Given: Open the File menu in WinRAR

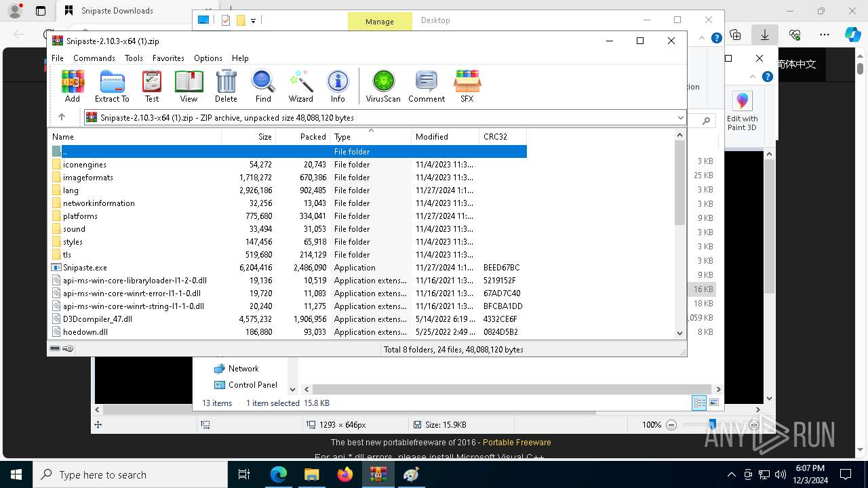Looking at the screenshot, I should 58,58.
